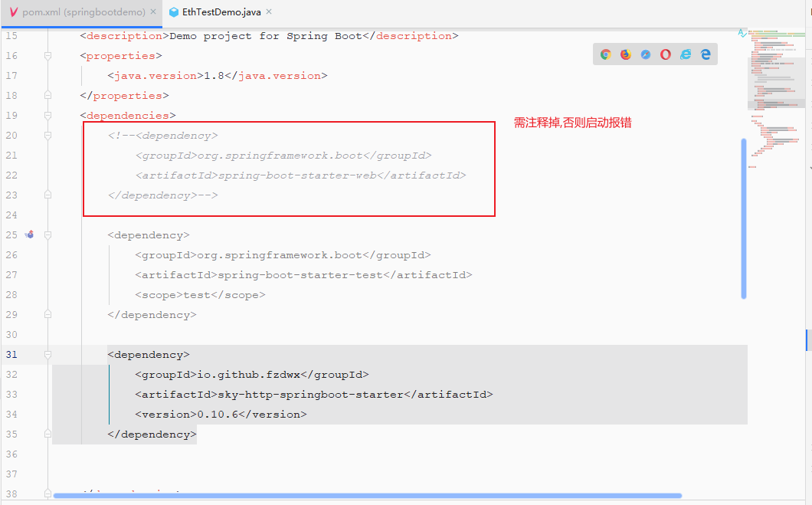The height and width of the screenshot is (505, 812).
Task: Click the Java class icon on EthTestDemo.java tab
Action: 174,12
